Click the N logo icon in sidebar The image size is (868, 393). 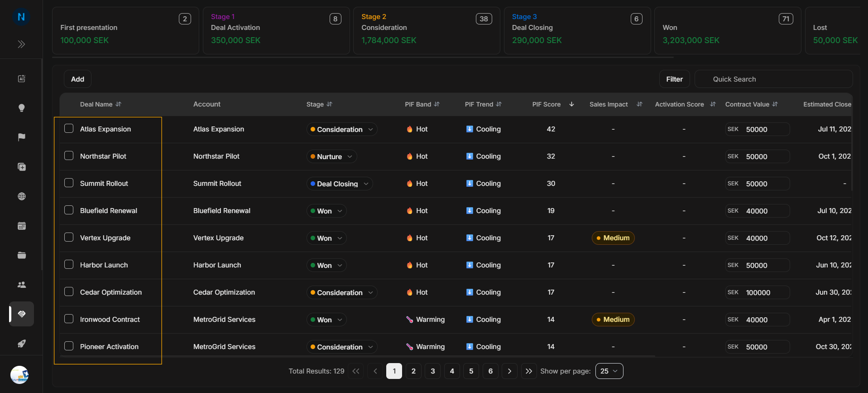click(21, 17)
